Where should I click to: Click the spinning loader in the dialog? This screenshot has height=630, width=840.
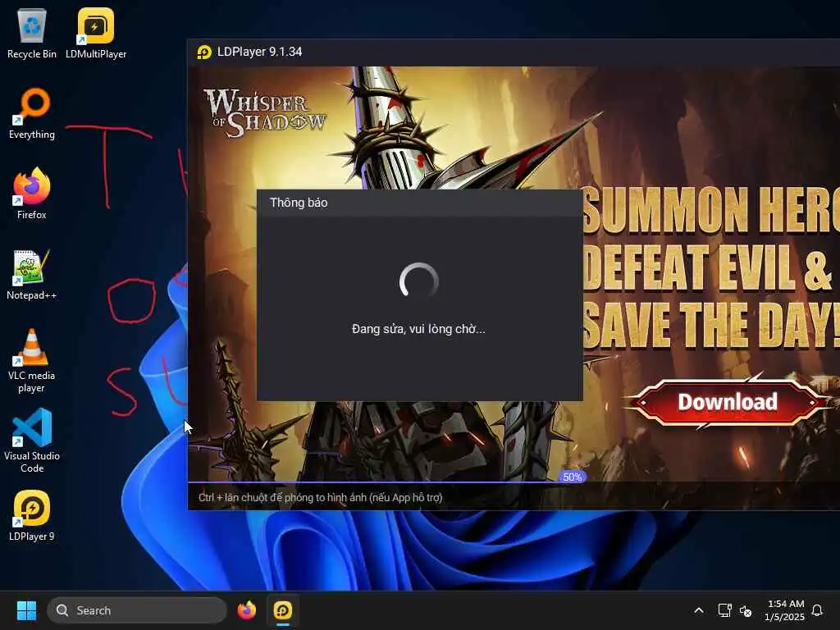(419, 281)
